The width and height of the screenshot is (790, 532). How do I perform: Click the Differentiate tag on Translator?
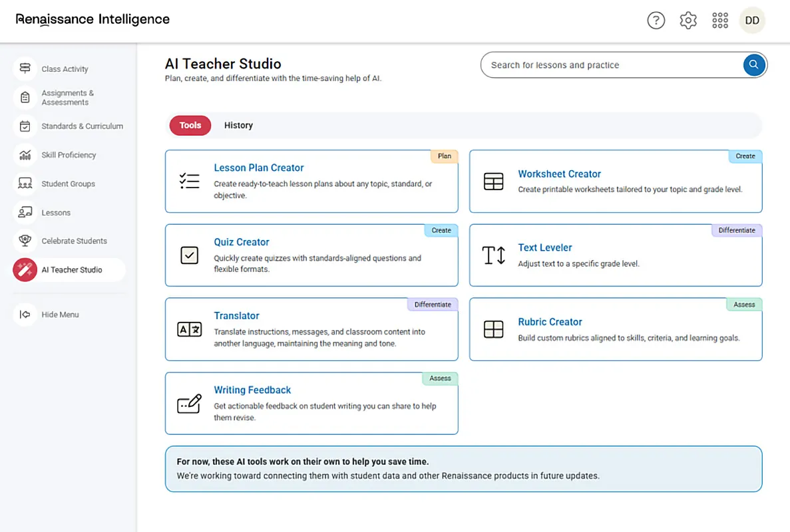tap(433, 305)
